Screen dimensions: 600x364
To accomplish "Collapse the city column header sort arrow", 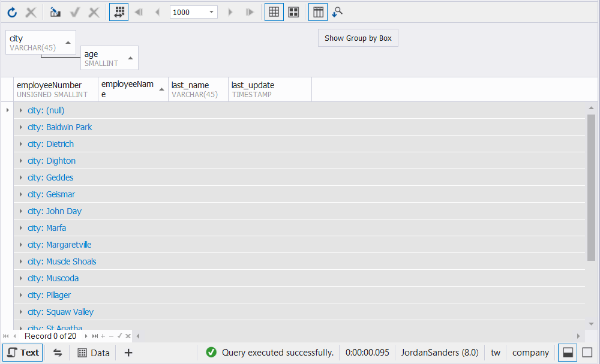I will coord(67,43).
